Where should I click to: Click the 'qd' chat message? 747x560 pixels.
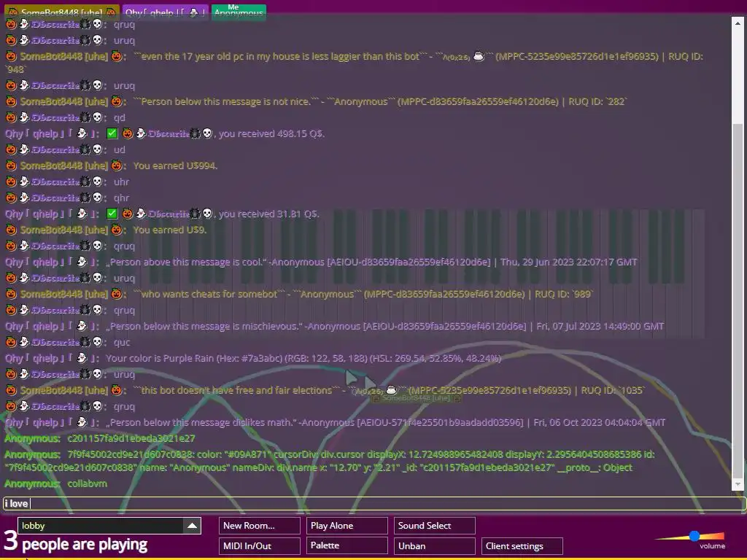click(x=119, y=117)
